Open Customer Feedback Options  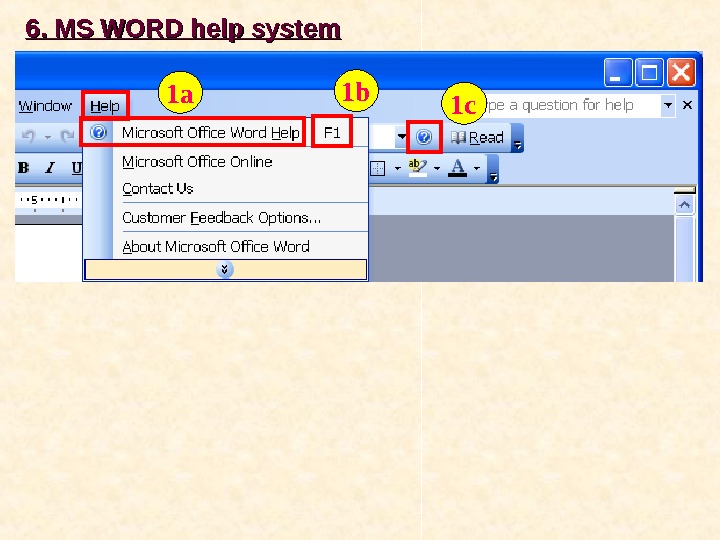(221, 218)
